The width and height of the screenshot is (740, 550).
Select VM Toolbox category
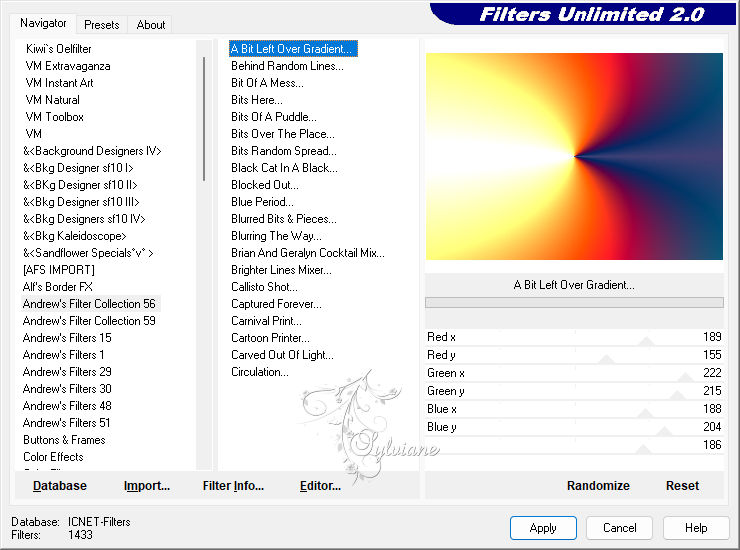pos(55,117)
